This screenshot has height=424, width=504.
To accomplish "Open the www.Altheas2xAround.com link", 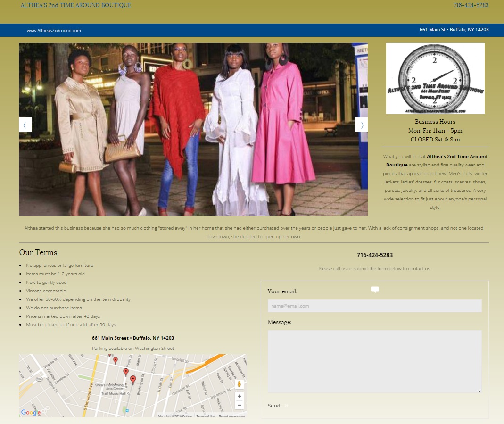I will click(x=54, y=31).
